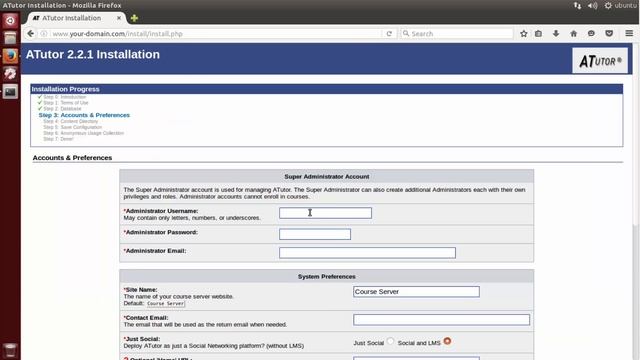This screenshot has width=640, height=360.
Task: Click 'Step 0: Introduction' progress item
Action: 64,97
